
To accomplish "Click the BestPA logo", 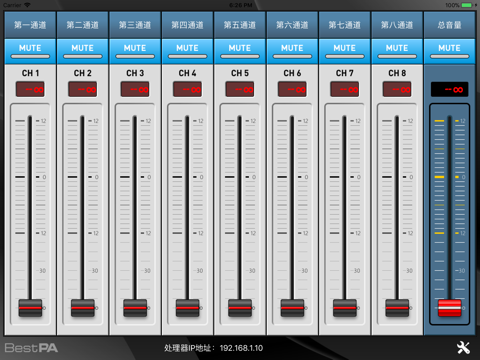I will [31, 348].
